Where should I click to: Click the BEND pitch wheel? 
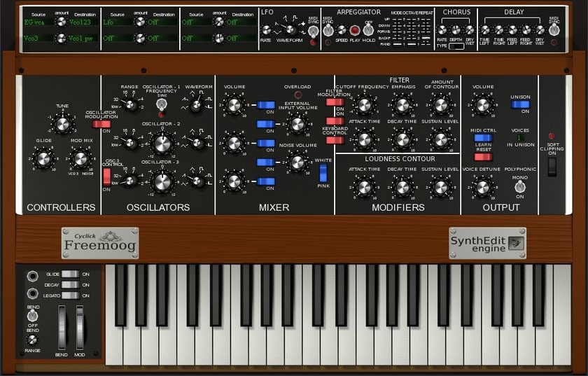tap(62, 328)
